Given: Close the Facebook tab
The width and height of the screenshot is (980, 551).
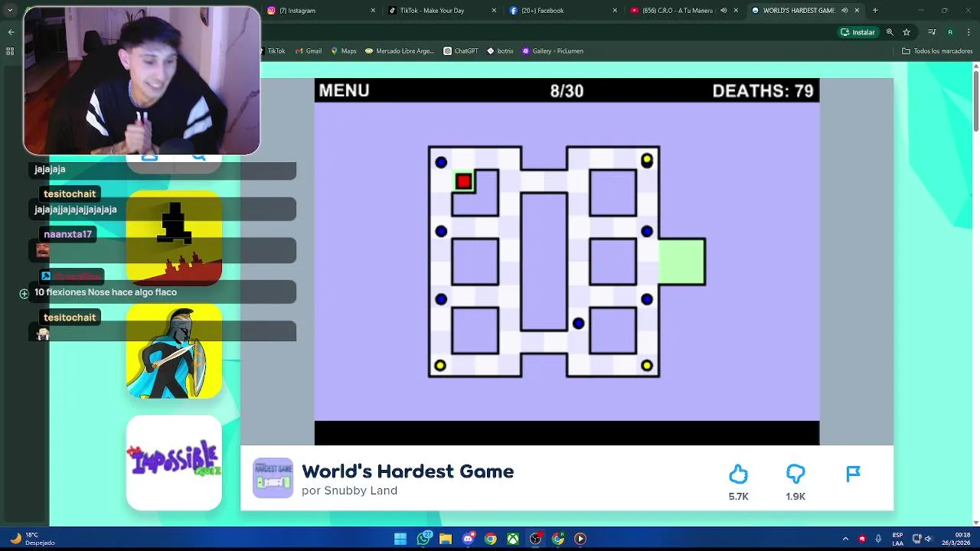Looking at the screenshot, I should point(615,11).
